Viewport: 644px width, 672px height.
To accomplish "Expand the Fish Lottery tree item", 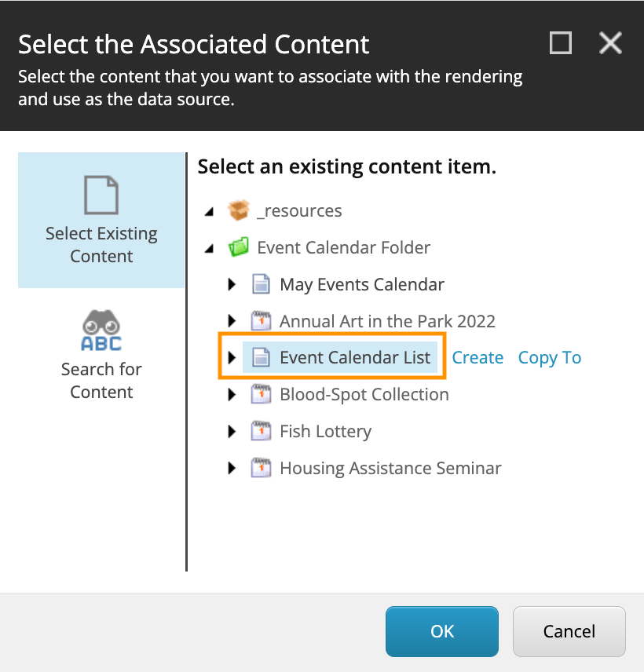I will coord(232,431).
